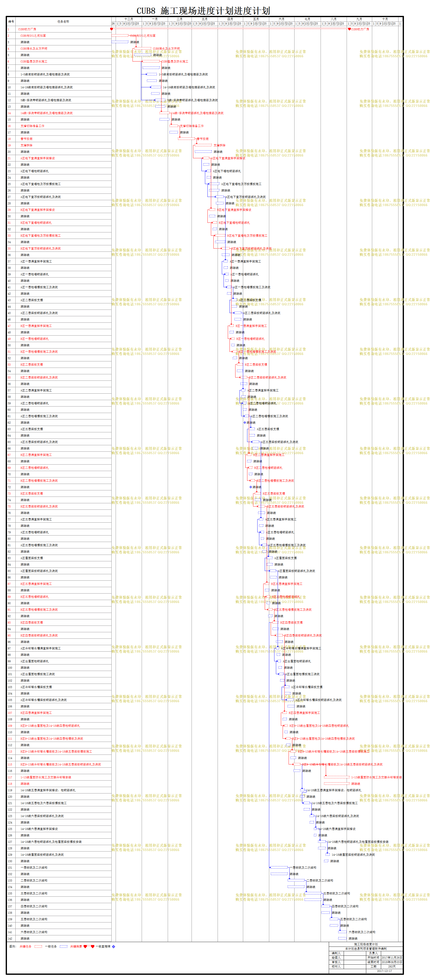Click the Gantt bar for 一层砌筑及二次结构
Screen dimensions: 430x980
click(279, 867)
